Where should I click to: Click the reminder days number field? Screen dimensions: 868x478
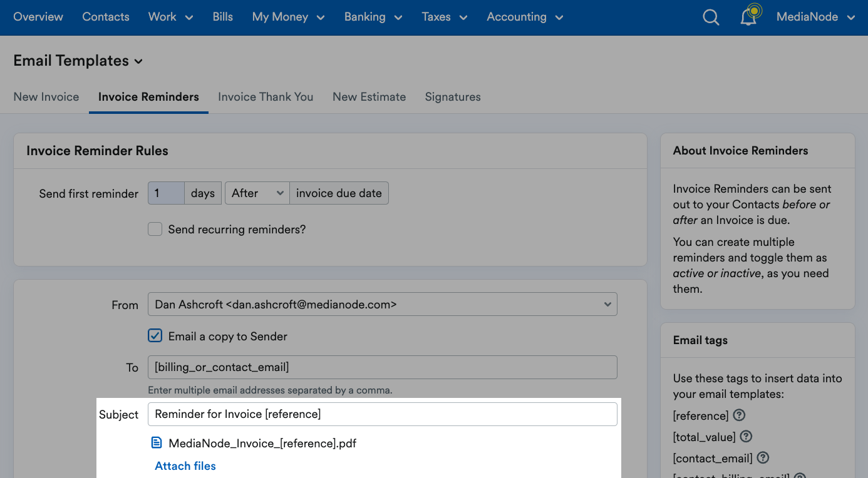166,193
